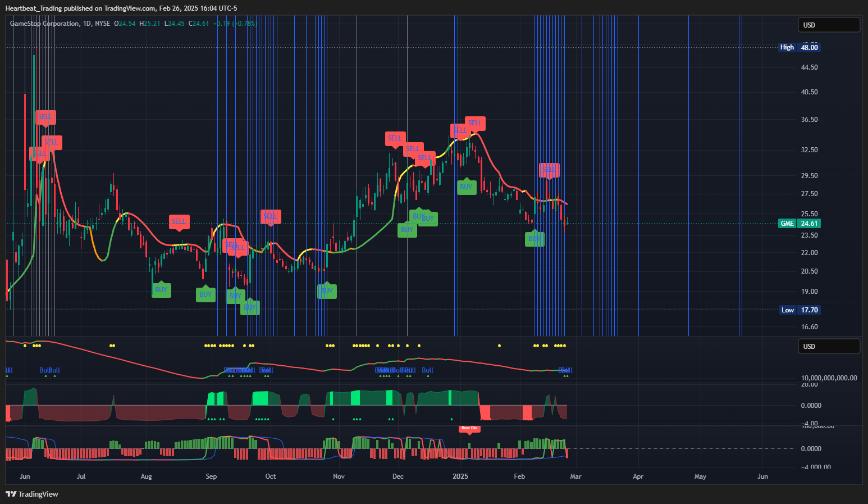This screenshot has width=868, height=504.
Task: Click the Nov label on the time axis
Action: pos(339,476)
